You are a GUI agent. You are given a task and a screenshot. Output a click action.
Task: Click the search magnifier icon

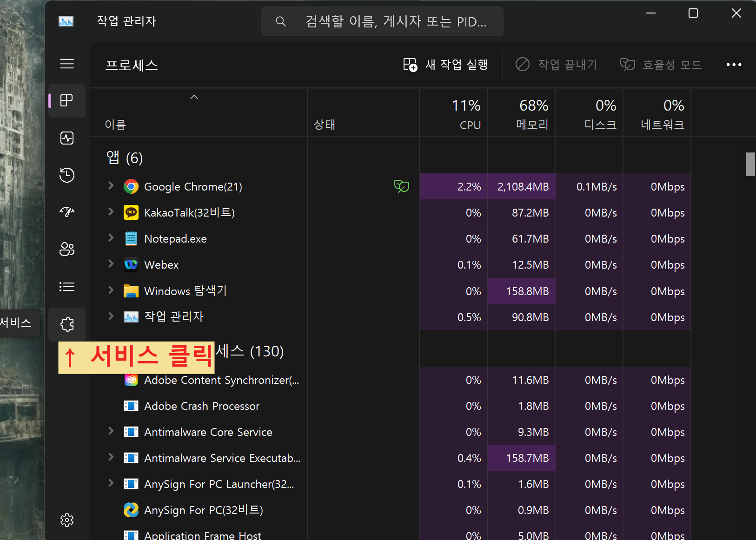pyautogui.click(x=280, y=21)
